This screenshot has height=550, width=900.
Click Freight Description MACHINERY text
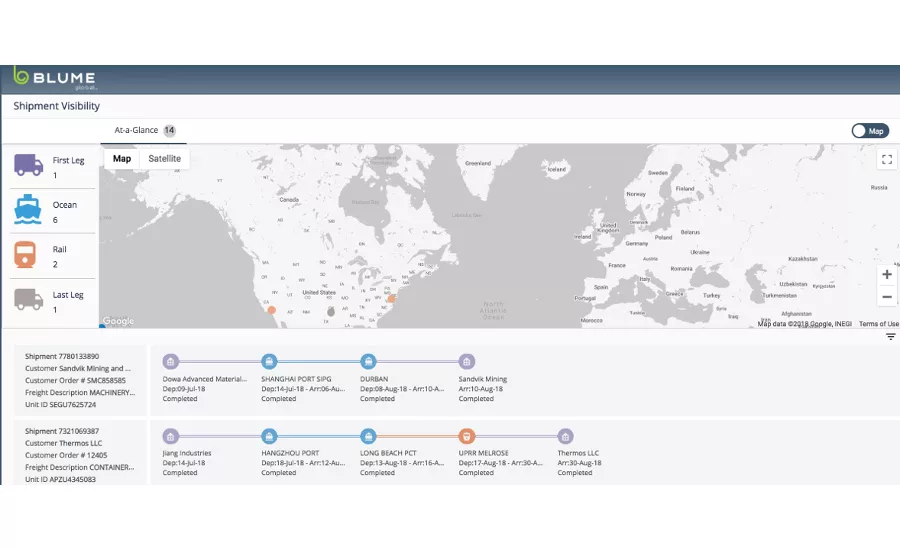(80, 393)
